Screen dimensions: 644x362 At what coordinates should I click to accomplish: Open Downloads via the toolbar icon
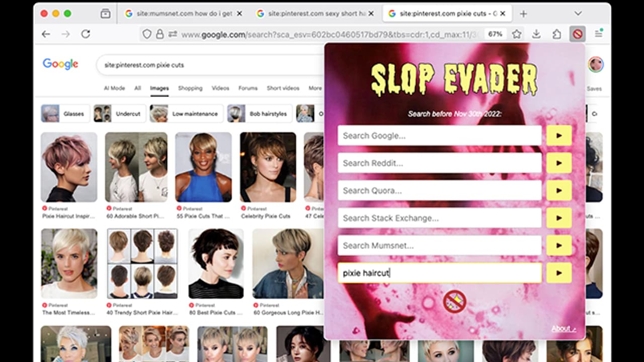[x=535, y=34]
